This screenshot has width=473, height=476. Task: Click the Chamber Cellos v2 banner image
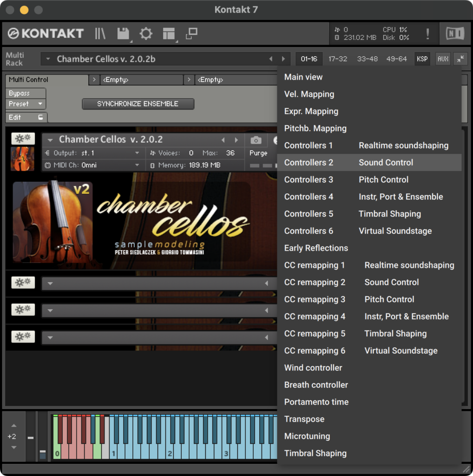[131, 222]
